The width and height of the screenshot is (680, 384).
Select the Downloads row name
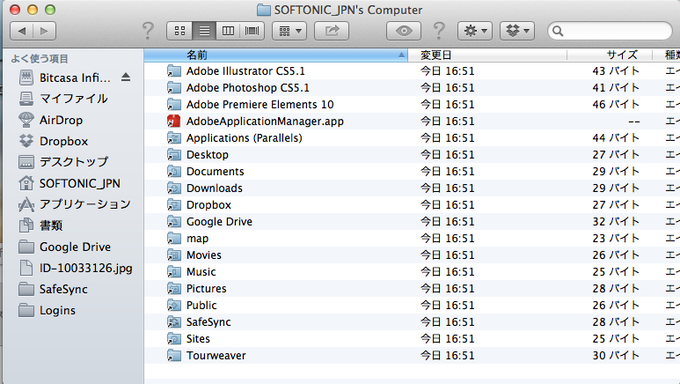click(214, 188)
